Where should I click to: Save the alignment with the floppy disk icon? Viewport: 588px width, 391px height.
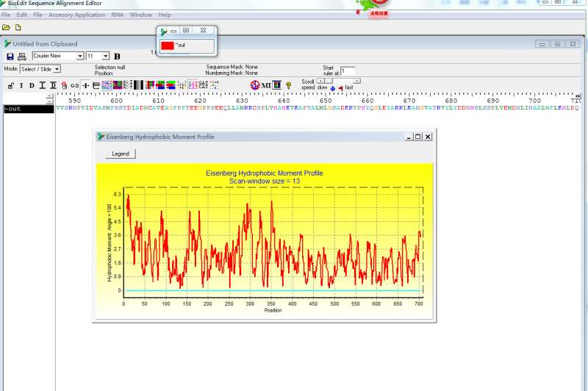10,57
